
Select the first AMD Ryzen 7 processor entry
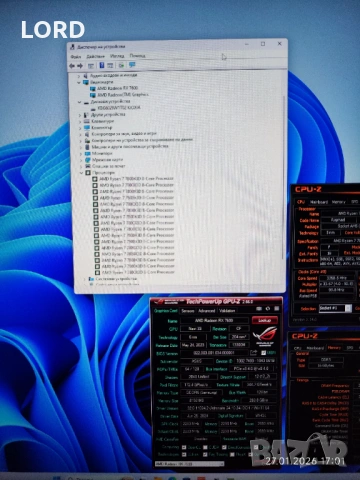(133, 179)
